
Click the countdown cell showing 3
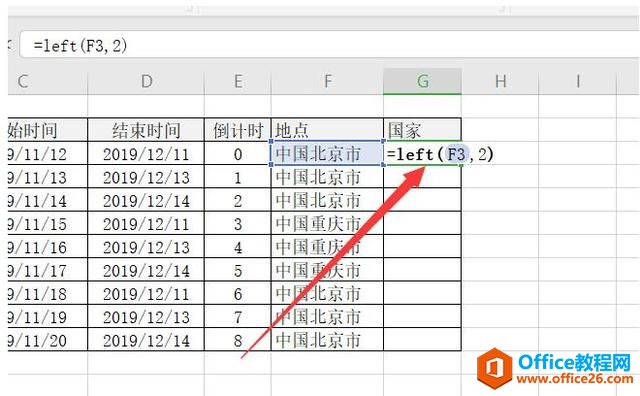pos(238,223)
